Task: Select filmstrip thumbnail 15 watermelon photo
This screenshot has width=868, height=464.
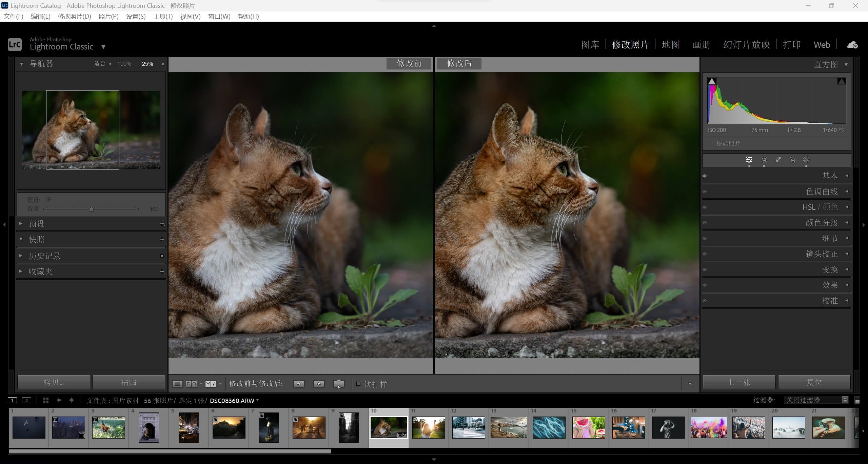Action: pyautogui.click(x=589, y=427)
